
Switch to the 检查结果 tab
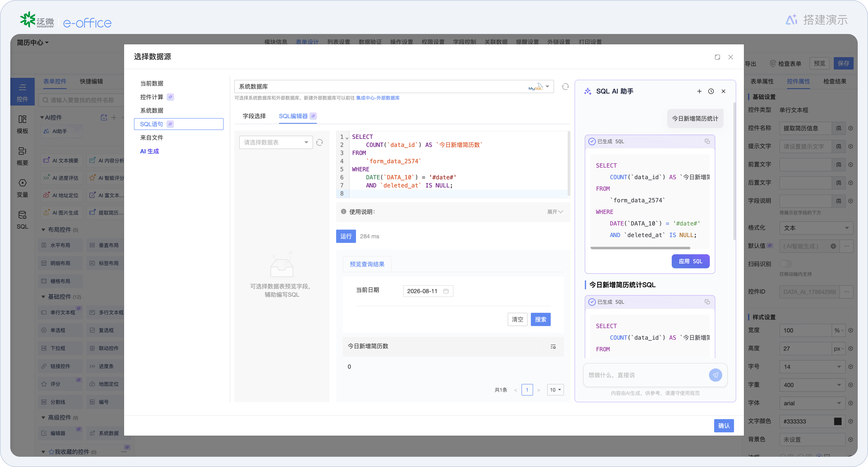click(835, 82)
